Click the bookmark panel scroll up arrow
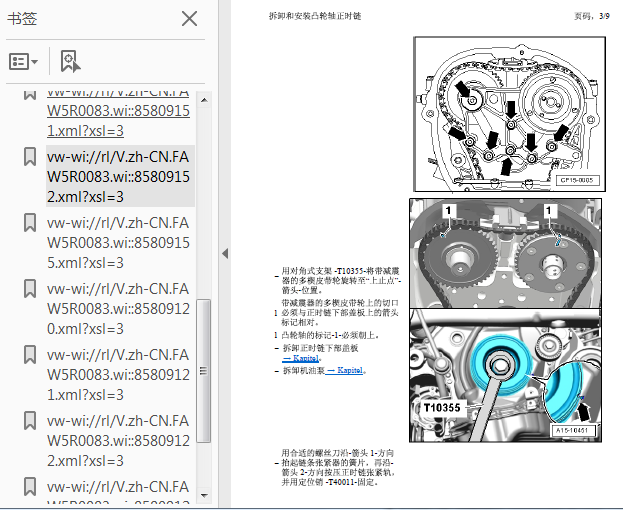Screen dimensions: 623x510 [x=204, y=100]
